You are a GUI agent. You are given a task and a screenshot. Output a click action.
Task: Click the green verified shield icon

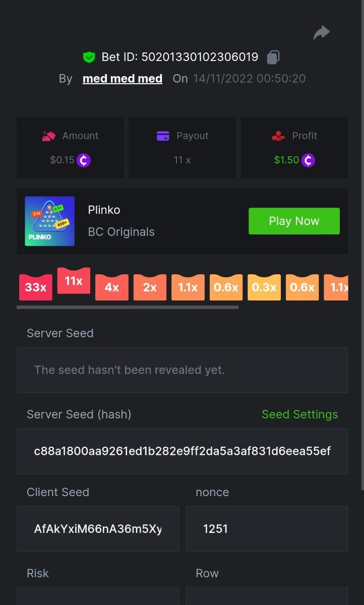coord(89,57)
